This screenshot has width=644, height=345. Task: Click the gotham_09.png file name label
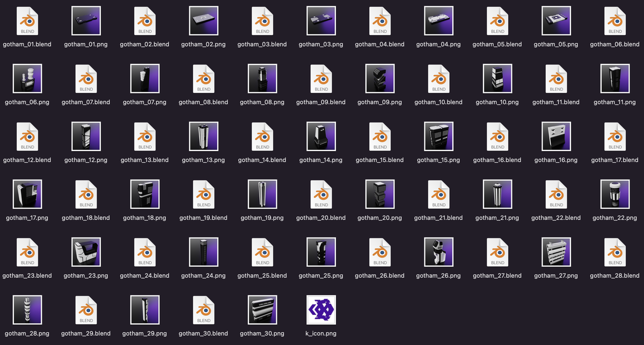[x=379, y=102]
